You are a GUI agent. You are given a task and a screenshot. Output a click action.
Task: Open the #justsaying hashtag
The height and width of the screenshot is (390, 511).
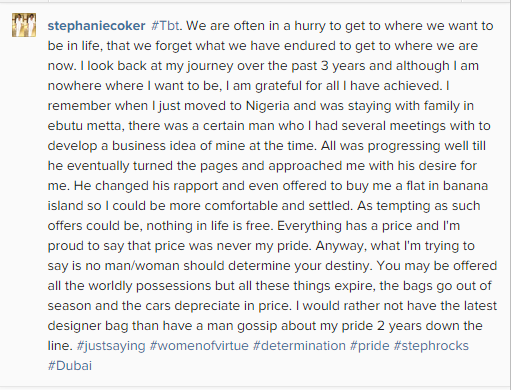[111, 346]
